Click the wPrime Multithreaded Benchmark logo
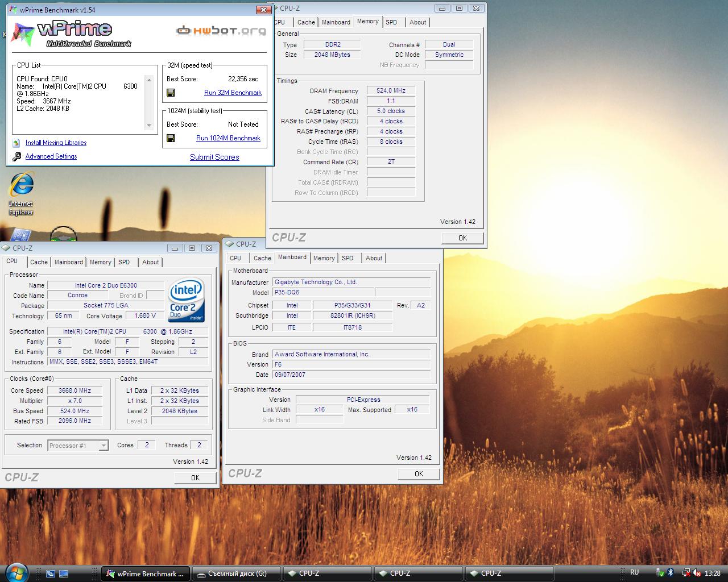 pos(72,34)
